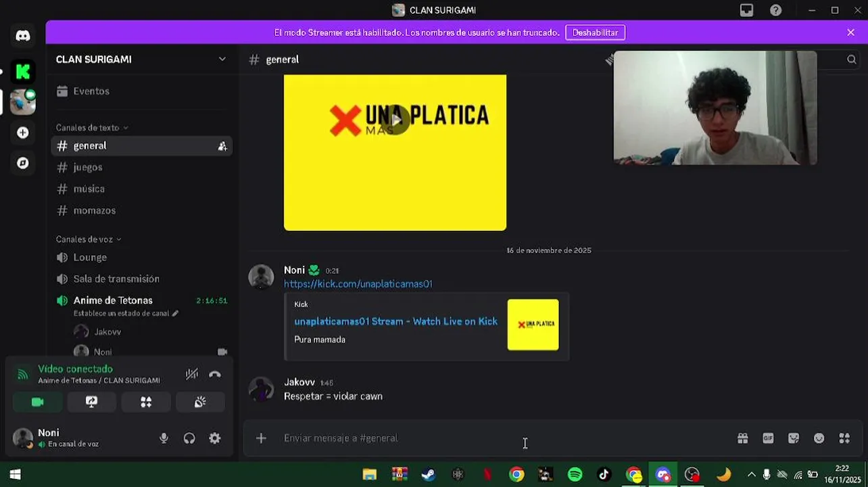Open the attachment plus button
This screenshot has height=487, width=868.
click(261, 438)
